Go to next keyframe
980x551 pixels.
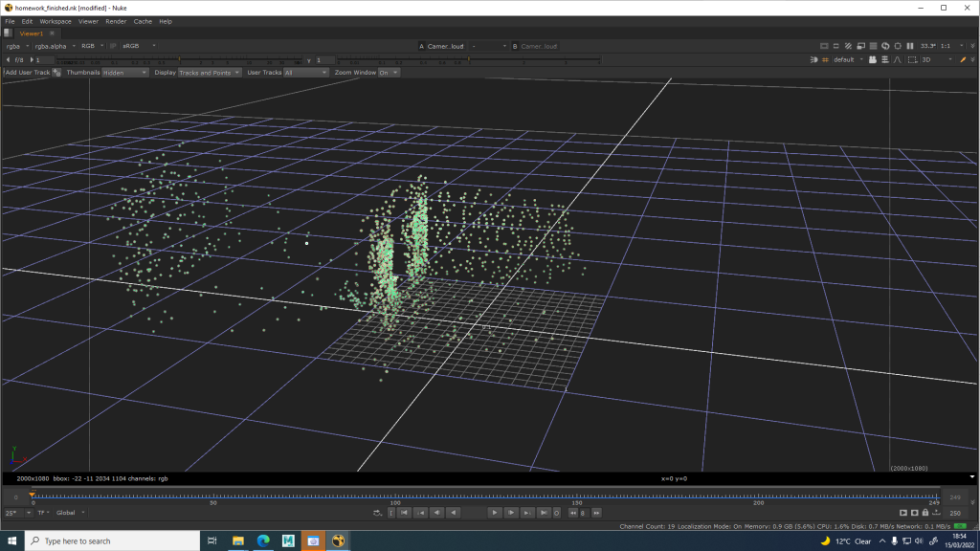click(x=527, y=513)
